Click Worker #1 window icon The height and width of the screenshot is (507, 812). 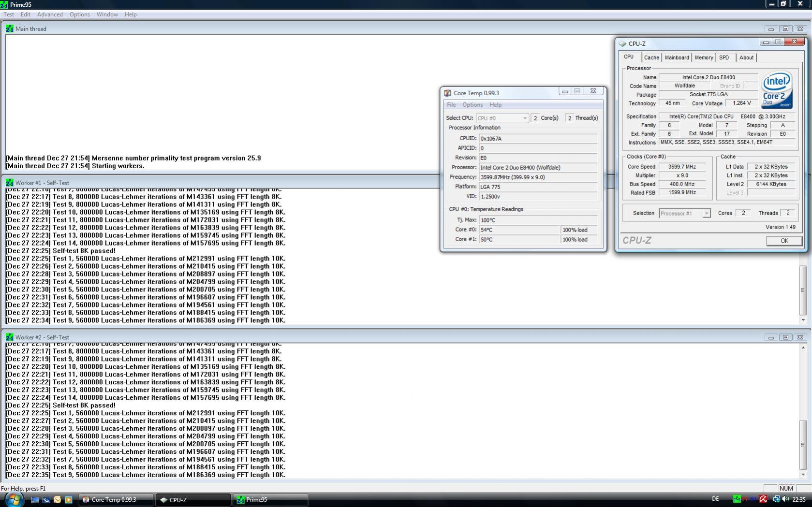(x=9, y=182)
